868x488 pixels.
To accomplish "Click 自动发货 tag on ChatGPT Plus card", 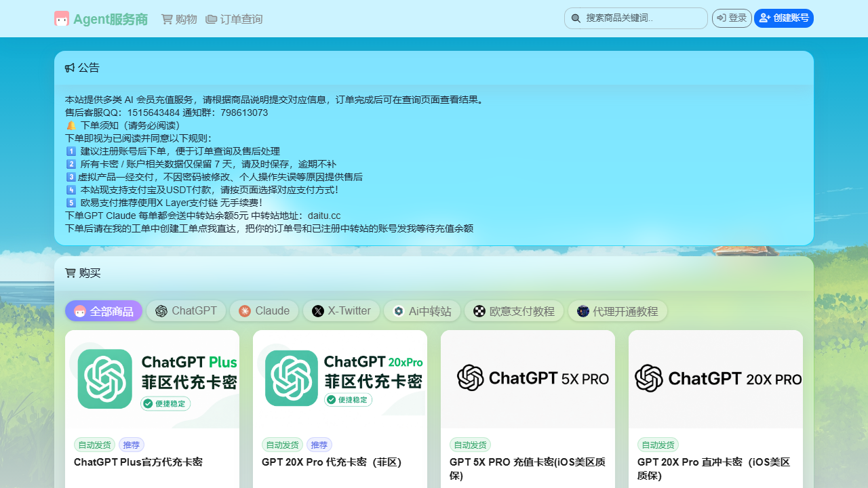I will click(x=94, y=445).
